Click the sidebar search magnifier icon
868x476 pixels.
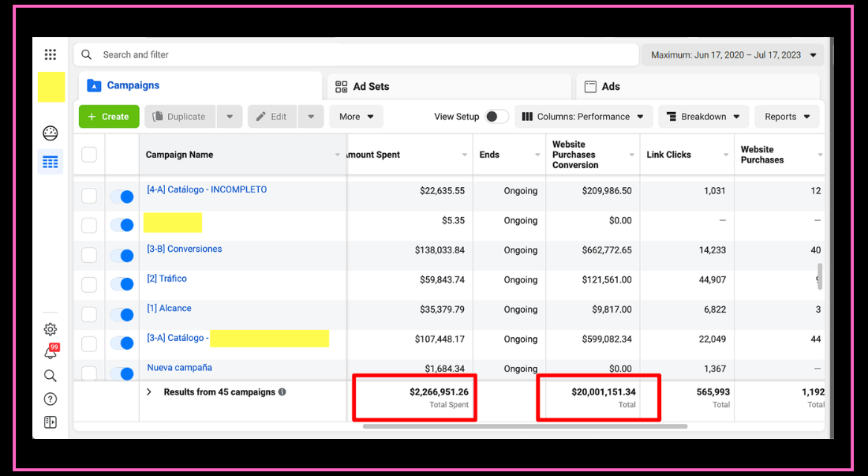point(51,376)
